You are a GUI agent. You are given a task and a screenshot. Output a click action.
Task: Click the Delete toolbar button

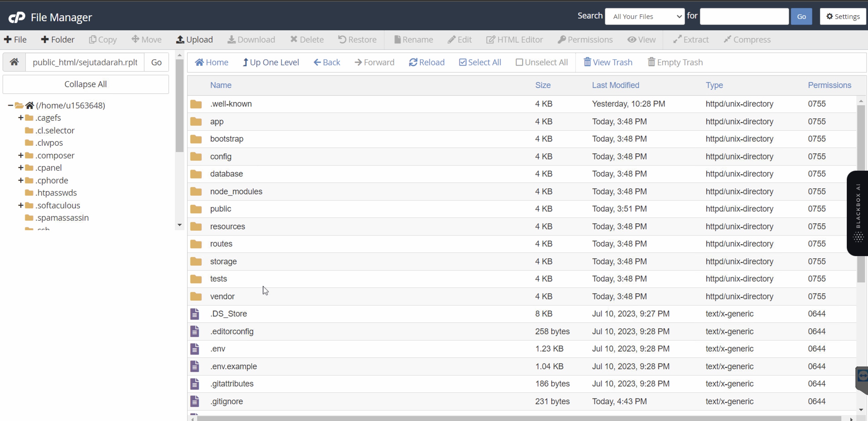click(x=307, y=40)
